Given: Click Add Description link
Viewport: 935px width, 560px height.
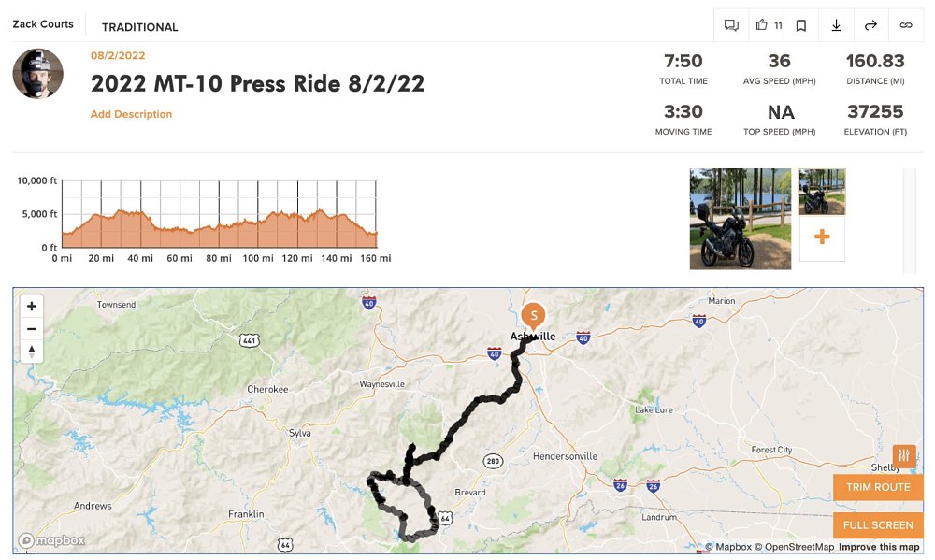Looking at the screenshot, I should pyautogui.click(x=131, y=114).
